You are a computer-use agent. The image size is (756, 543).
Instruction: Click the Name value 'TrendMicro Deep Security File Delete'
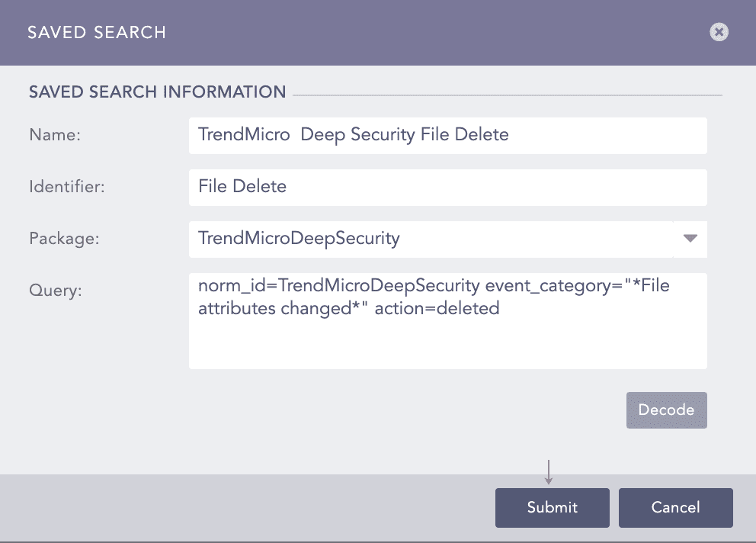[x=353, y=134]
